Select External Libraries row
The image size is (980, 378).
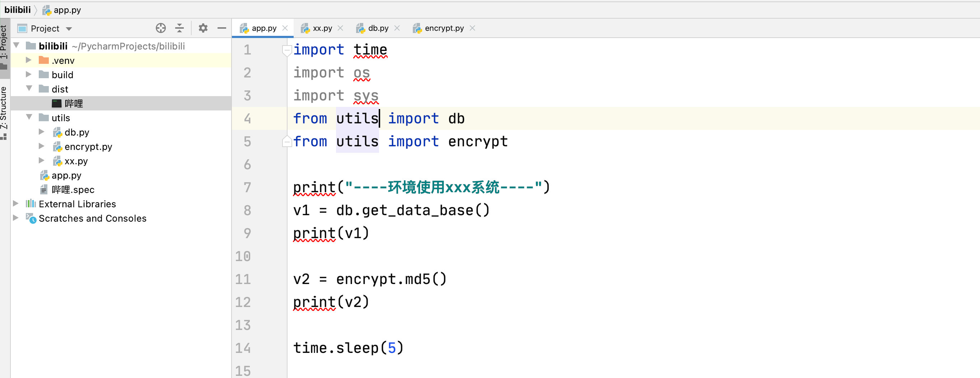point(121,204)
